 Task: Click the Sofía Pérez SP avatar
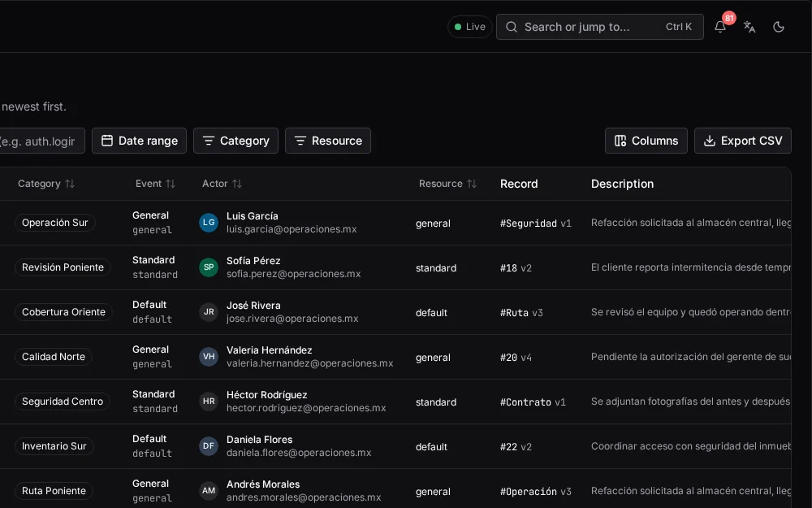[209, 267]
